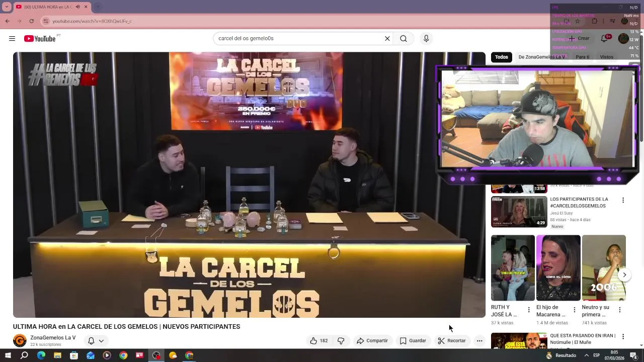The width and height of the screenshot is (644, 362).
Task: Share the video via Compartir
Action: [372, 341]
